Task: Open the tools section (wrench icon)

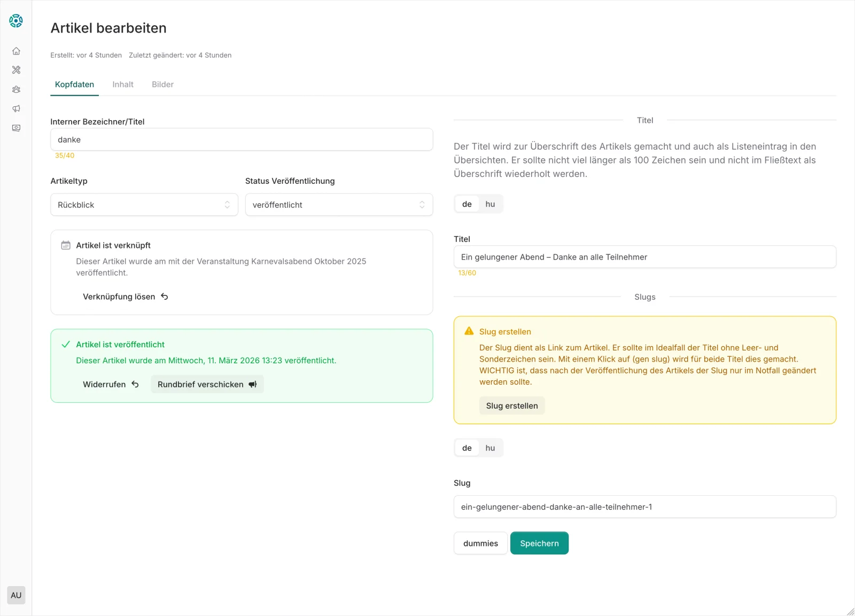Action: point(16,70)
